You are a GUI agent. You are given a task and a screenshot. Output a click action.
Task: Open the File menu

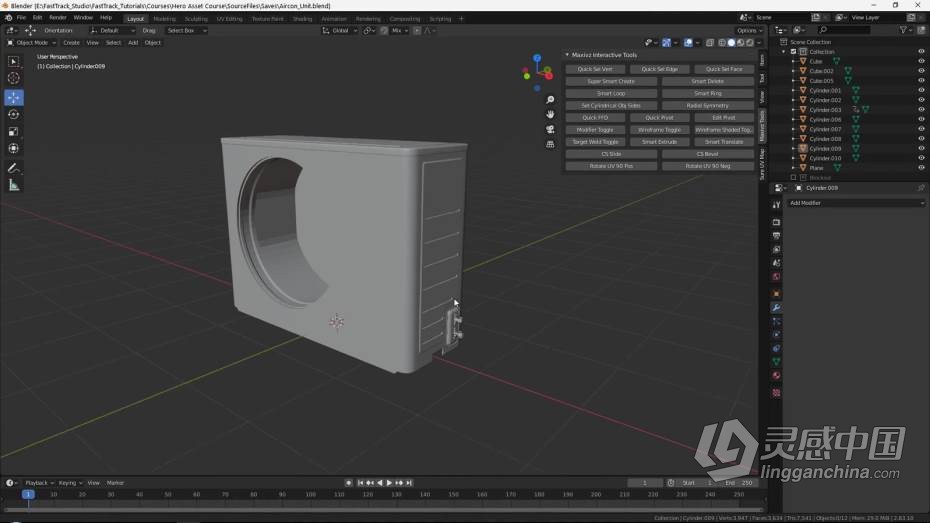point(21,18)
